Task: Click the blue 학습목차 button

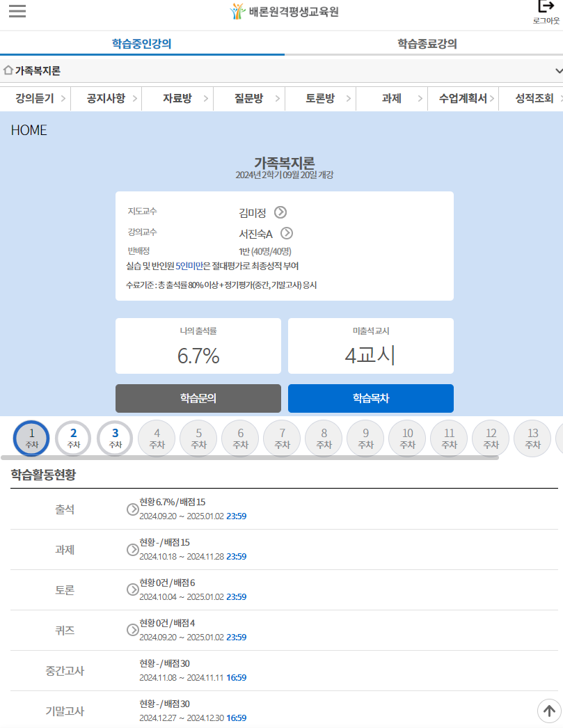Action: click(x=370, y=399)
